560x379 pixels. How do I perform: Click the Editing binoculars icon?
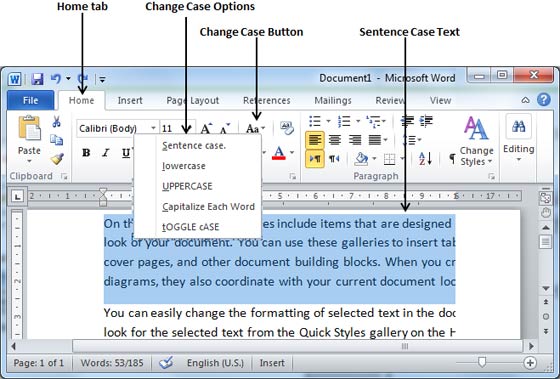pyautogui.click(x=519, y=126)
